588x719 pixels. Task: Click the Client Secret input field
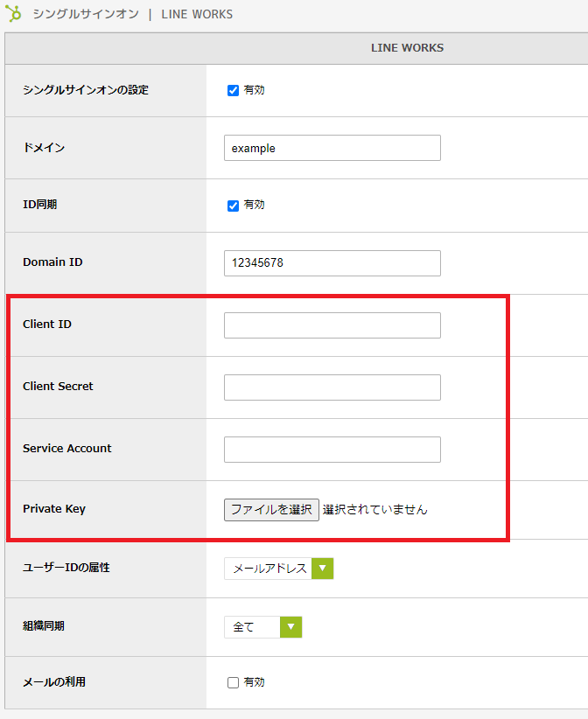click(x=332, y=387)
